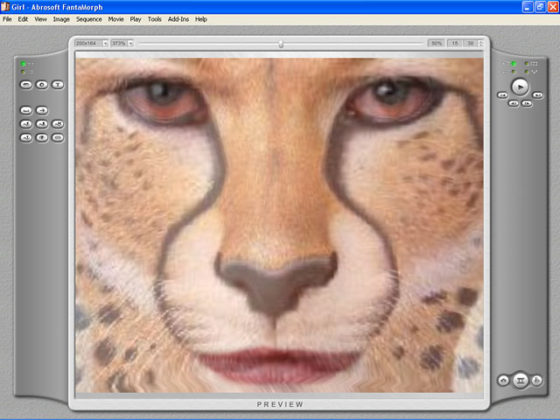Image resolution: width=560 pixels, height=420 pixels.
Task: Click the total frames field showing 30
Action: (x=471, y=43)
